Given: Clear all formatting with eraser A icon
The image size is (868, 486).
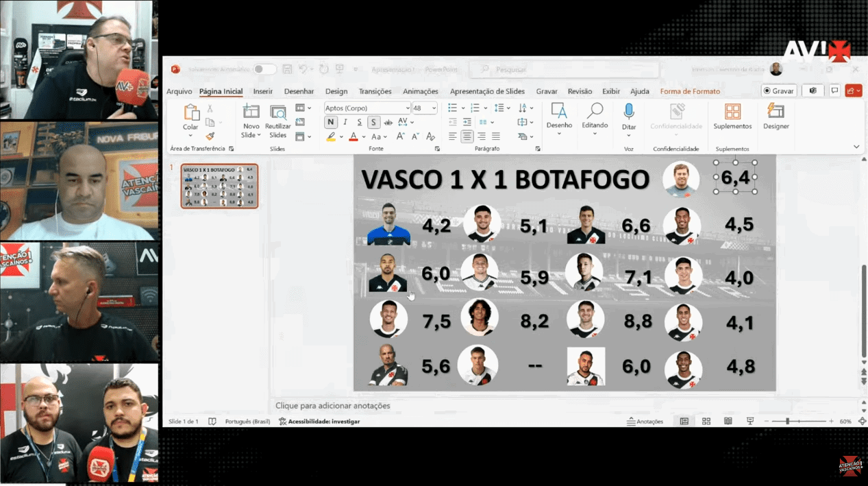Looking at the screenshot, I should (x=430, y=136).
